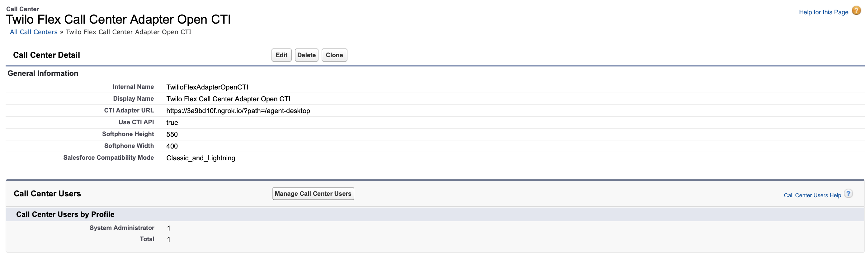Click the Classic_and_Lightning compatibility mode value

click(x=200, y=158)
